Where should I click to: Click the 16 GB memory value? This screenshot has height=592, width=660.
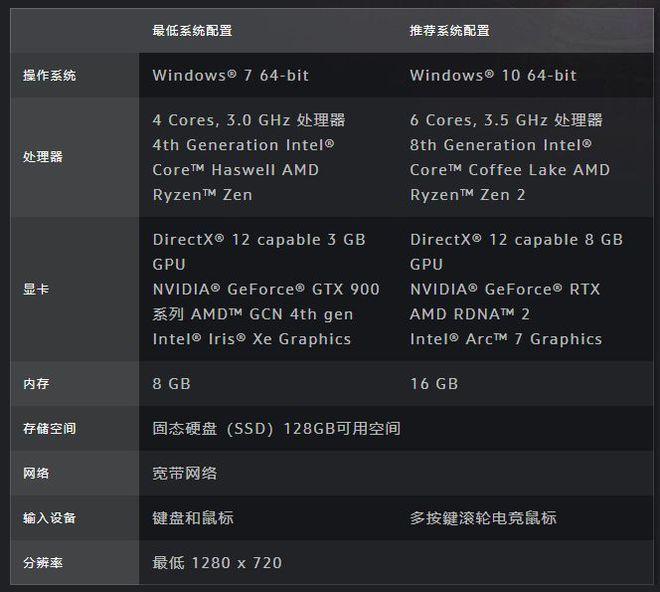coord(434,384)
